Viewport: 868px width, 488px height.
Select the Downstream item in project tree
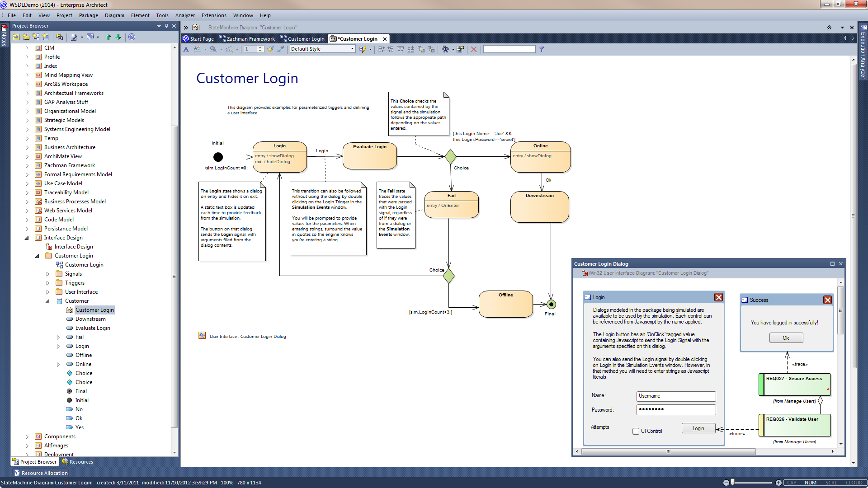(90, 318)
